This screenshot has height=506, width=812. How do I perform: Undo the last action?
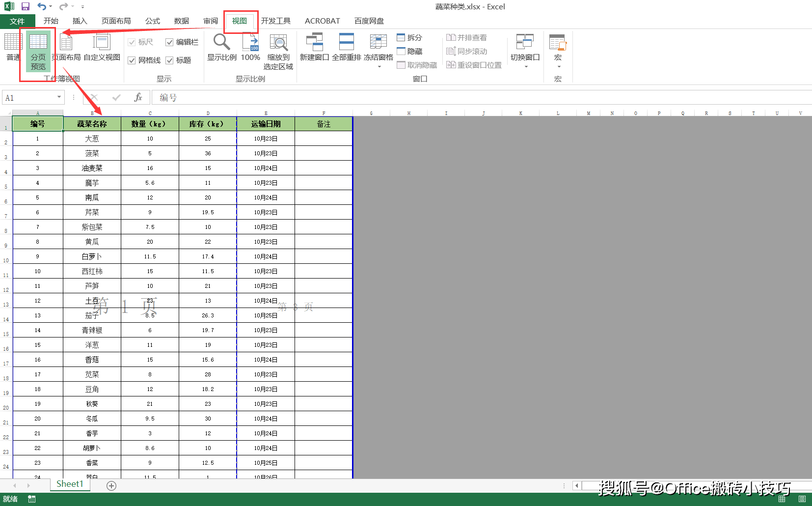click(42, 6)
